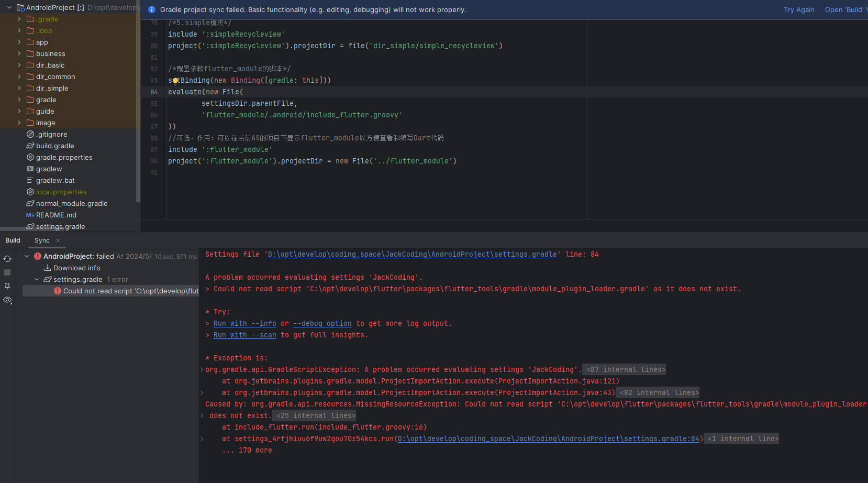Screen dimensions: 868x483
Task: Click the business folder icon
Action: [30, 53]
